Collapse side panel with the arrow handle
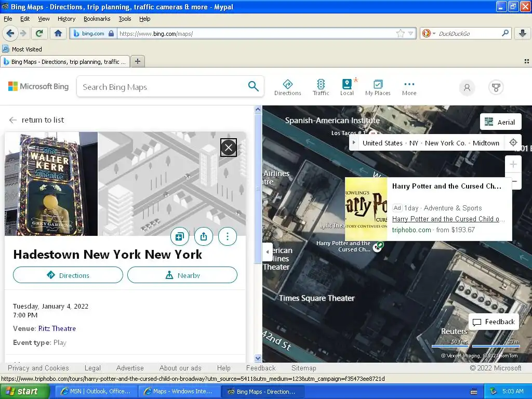532x399 pixels. coord(268,252)
